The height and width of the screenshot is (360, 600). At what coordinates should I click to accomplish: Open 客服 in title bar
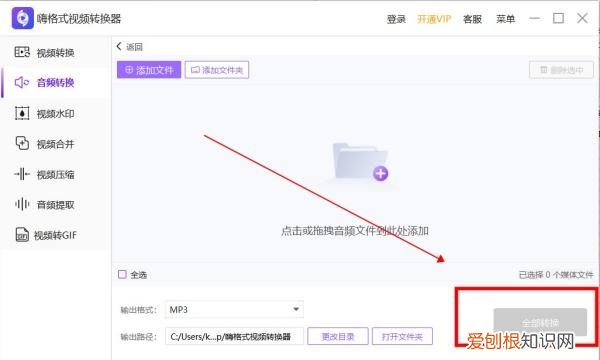(473, 19)
